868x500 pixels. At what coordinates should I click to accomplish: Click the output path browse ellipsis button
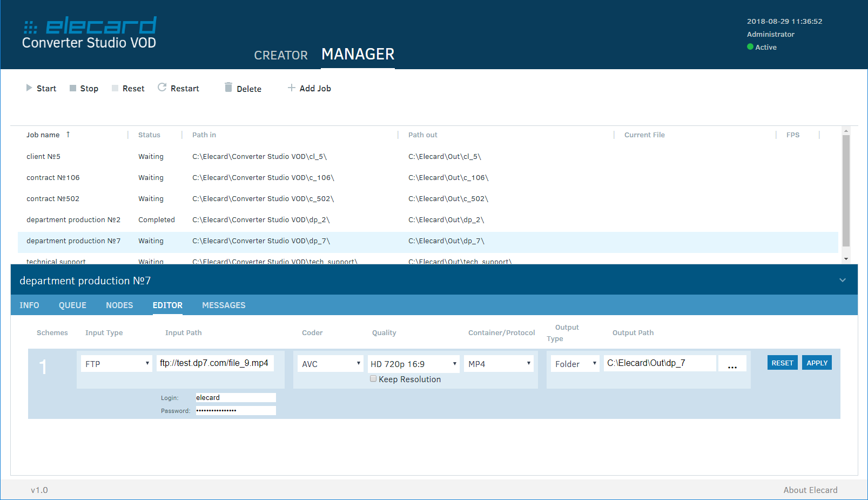tap(732, 364)
